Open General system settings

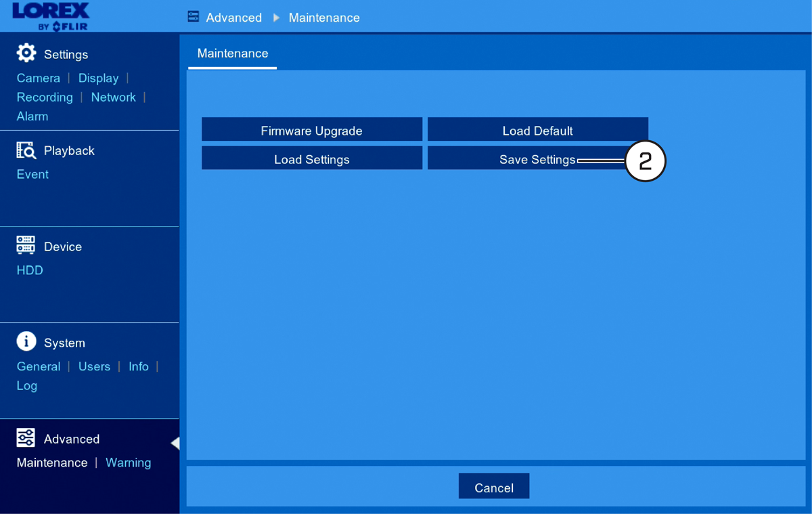39,366
